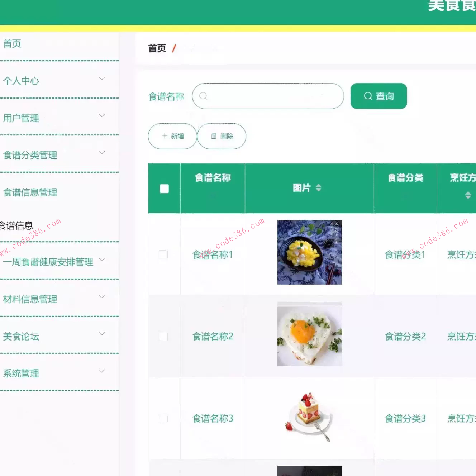Check the row checkbox for 食谱名称2
Screen dimensions: 476x476
pyautogui.click(x=163, y=336)
